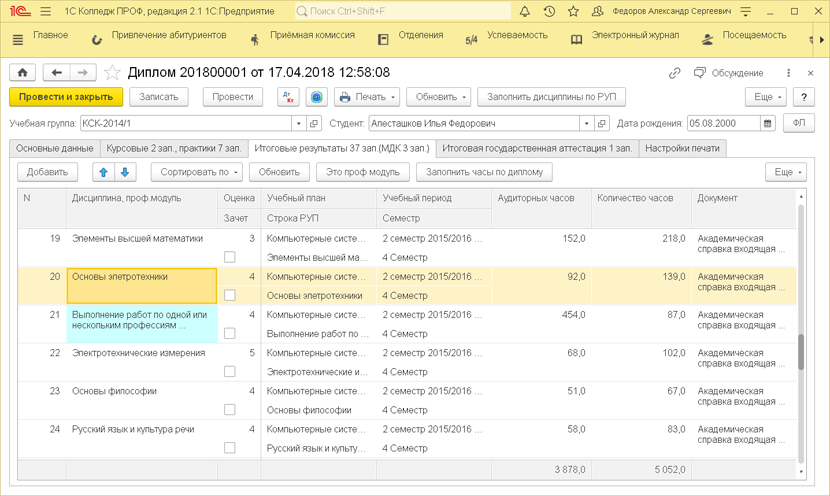This screenshot has width=830, height=496.
Task: Expand Учебная группа dropdown list
Action: click(298, 123)
